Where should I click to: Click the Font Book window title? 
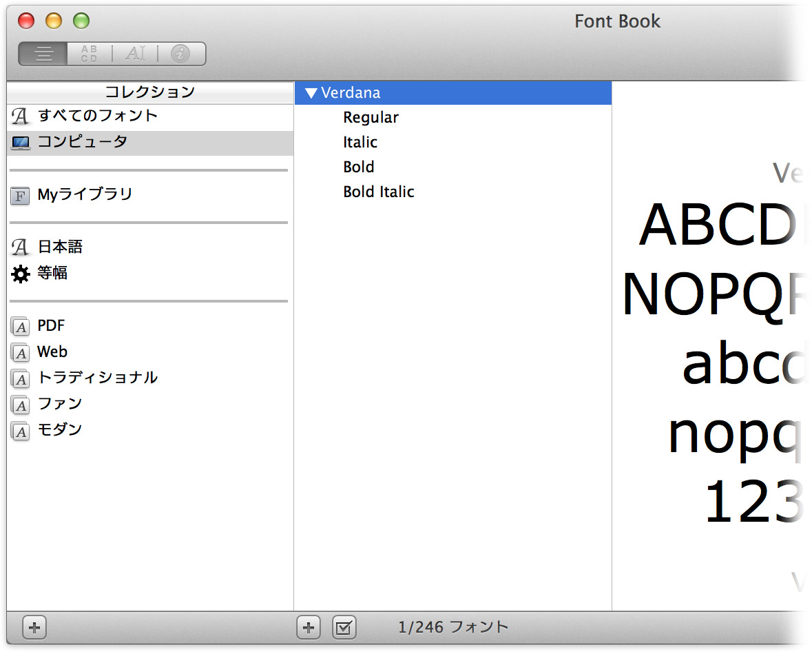click(617, 21)
